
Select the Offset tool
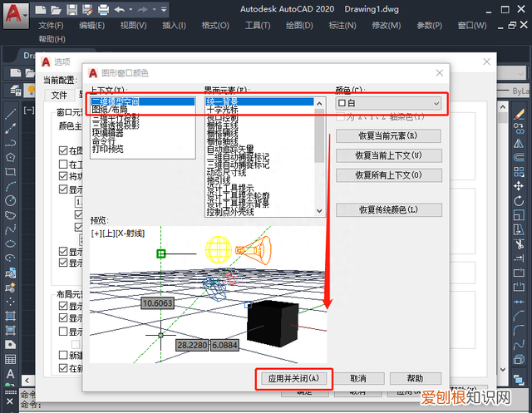519,157
